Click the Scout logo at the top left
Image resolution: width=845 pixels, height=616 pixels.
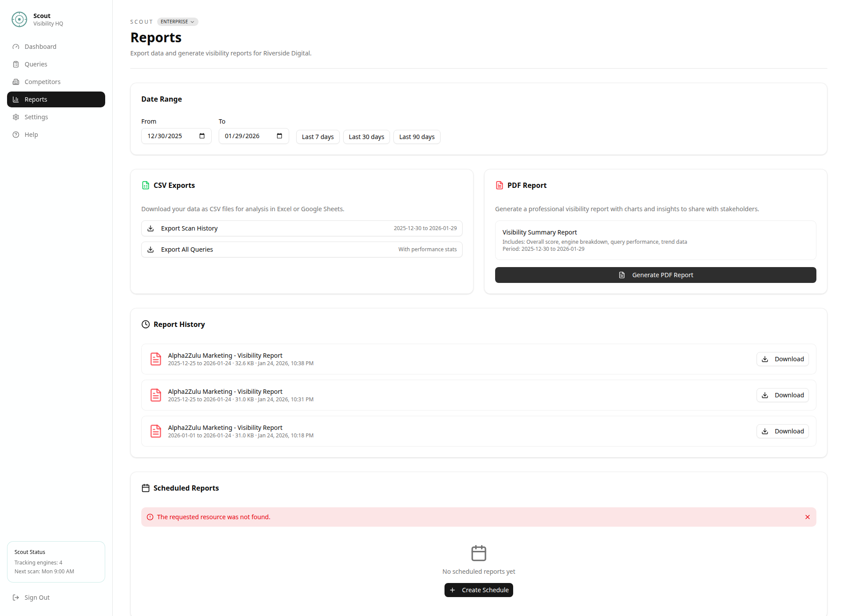coord(19,19)
